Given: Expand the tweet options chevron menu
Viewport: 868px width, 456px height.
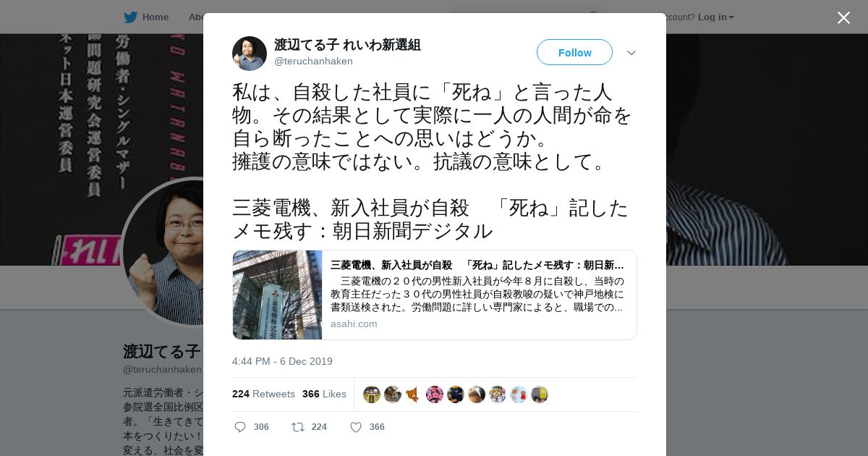Looking at the screenshot, I should tap(631, 53).
